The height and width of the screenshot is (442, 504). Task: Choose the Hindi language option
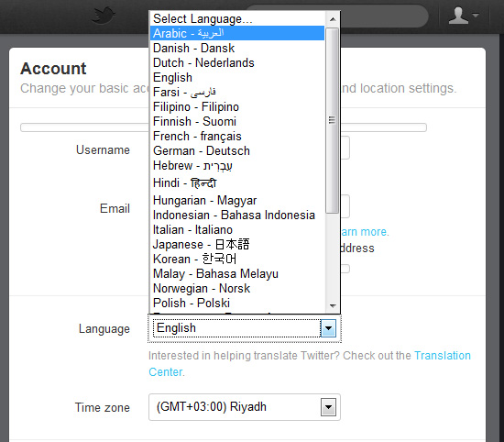(x=237, y=182)
